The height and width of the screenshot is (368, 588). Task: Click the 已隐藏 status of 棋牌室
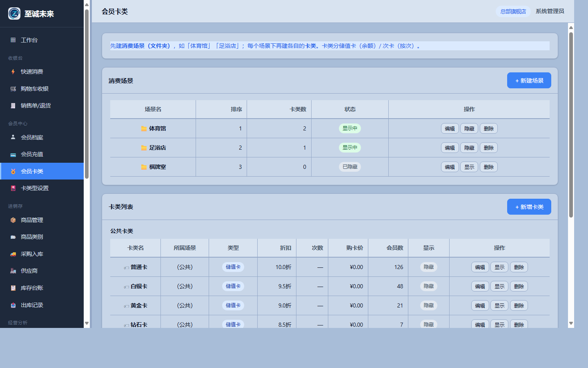pyautogui.click(x=350, y=167)
